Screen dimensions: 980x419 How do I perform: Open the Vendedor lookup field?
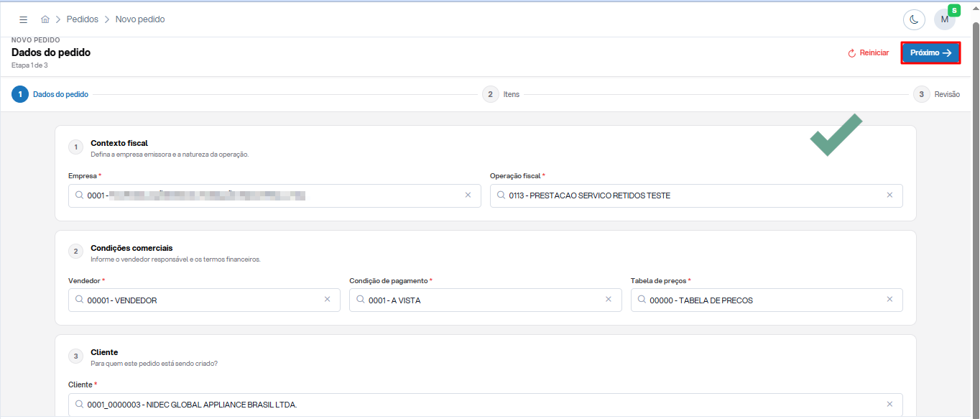[204, 300]
